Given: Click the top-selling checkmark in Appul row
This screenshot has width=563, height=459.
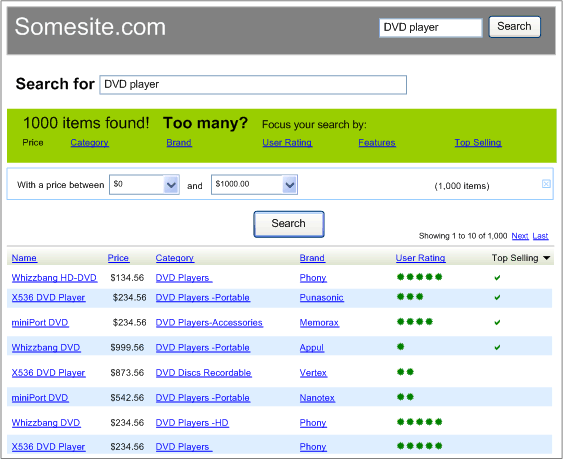Looking at the screenshot, I should [x=497, y=347].
